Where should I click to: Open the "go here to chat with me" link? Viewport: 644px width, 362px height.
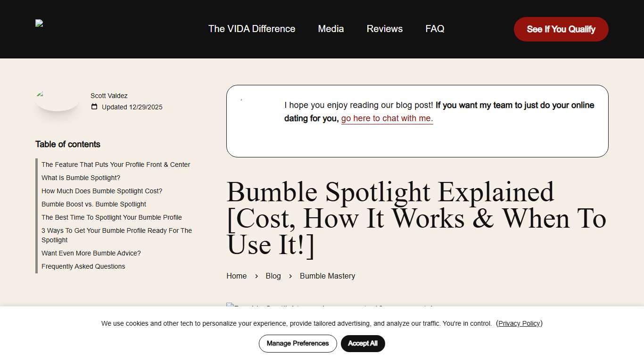[386, 118]
